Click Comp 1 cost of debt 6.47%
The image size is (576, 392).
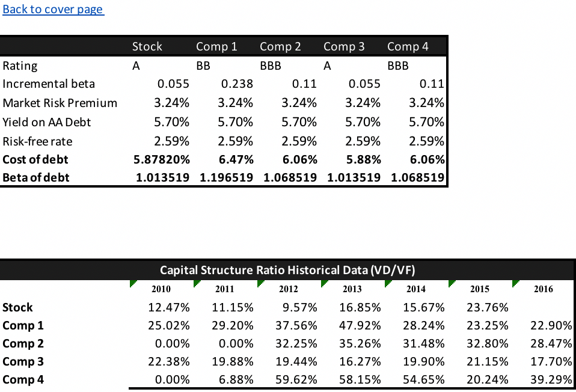(x=237, y=159)
